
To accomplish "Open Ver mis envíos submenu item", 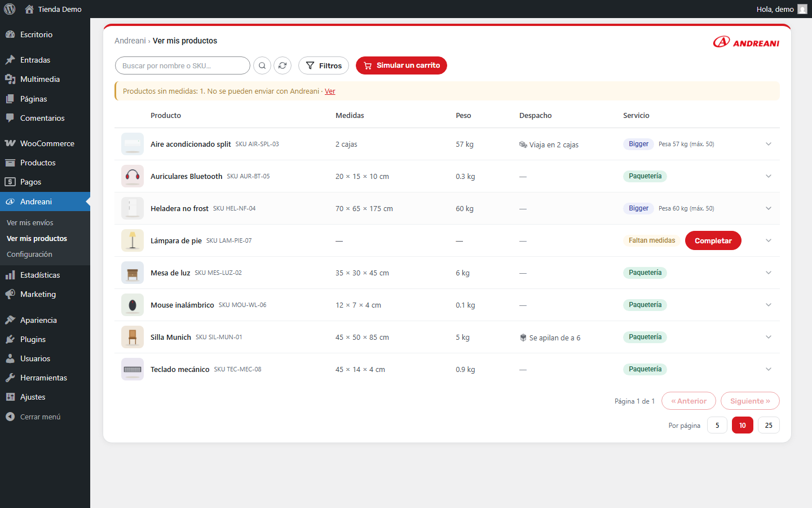I will tap(30, 223).
